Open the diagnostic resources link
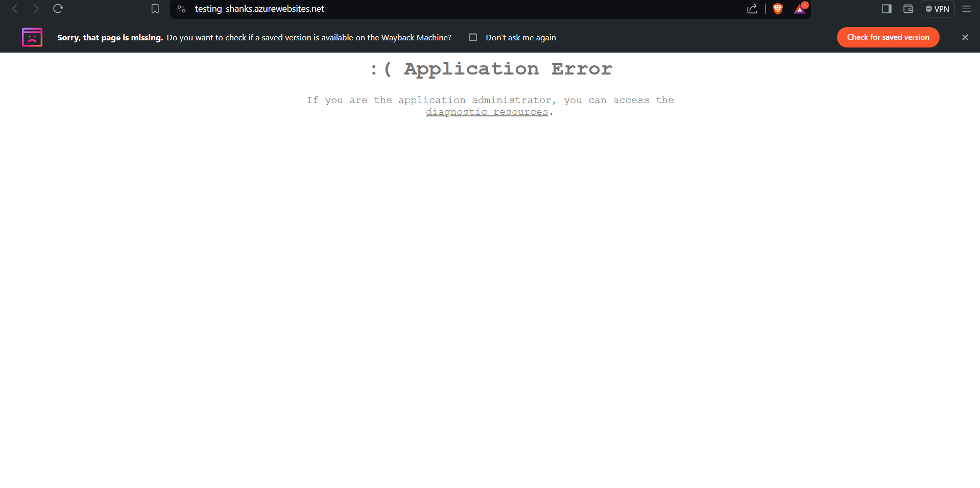Viewport: 980px width, 488px height. pos(487,111)
